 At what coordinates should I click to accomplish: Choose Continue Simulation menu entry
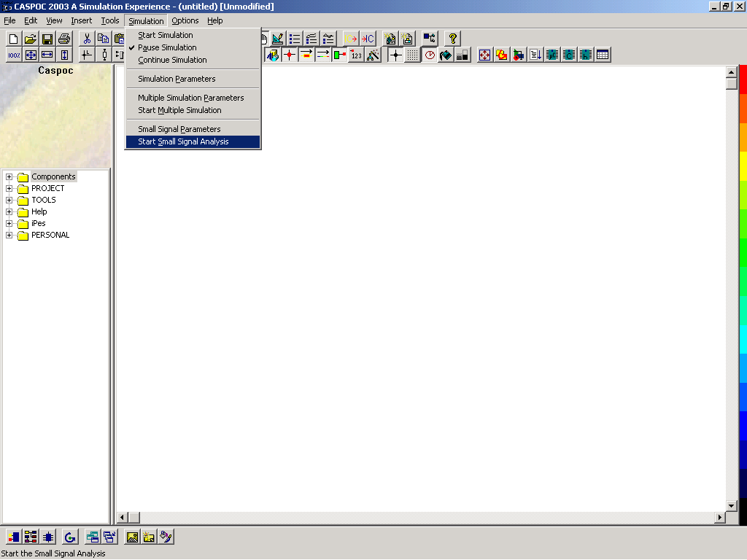pyautogui.click(x=193, y=60)
